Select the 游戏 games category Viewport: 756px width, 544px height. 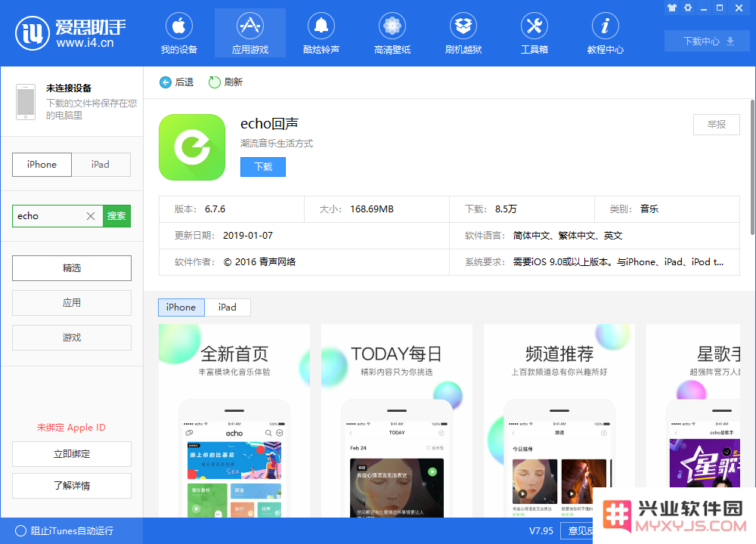point(72,337)
